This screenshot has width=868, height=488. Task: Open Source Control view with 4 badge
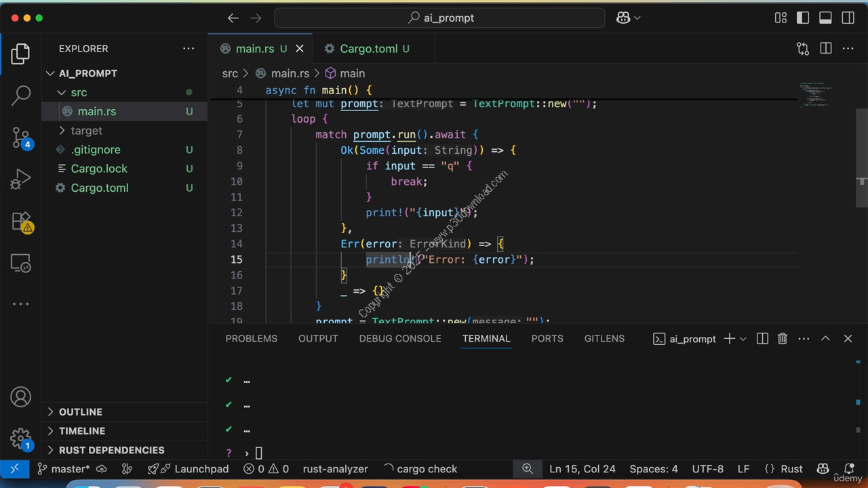point(20,138)
